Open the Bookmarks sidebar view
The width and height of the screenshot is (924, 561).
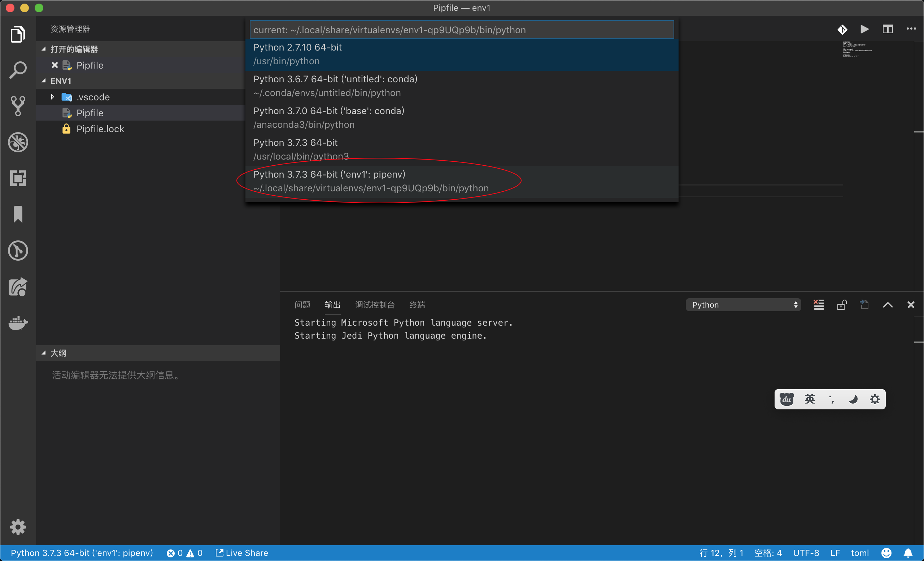point(18,214)
